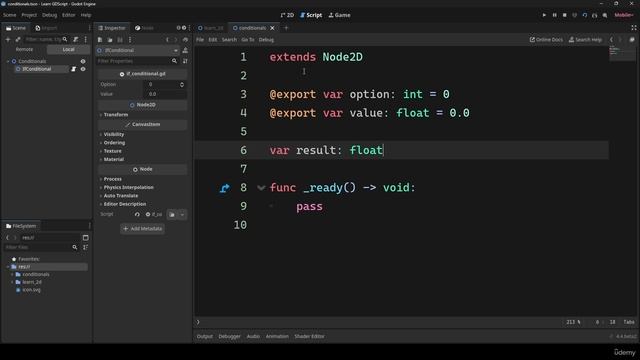This screenshot has height=360, width=640.
Task: Save the current resource in the Inspector
Action: click(120, 40)
